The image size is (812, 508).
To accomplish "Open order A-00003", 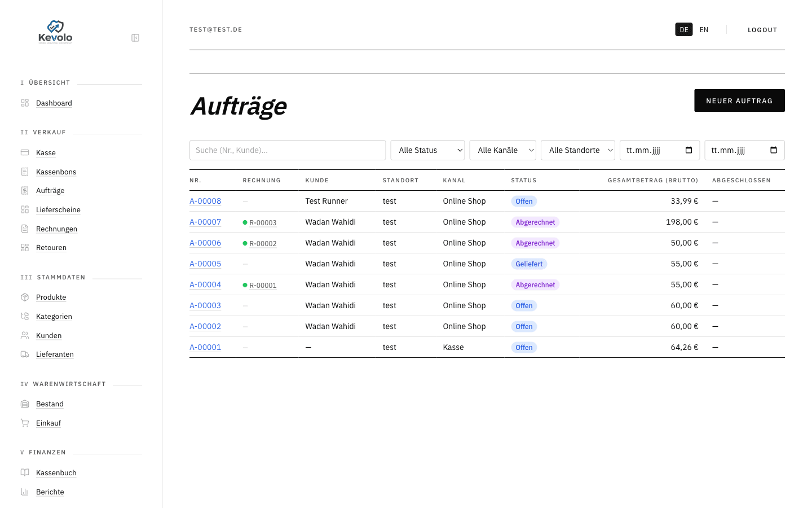I will [x=205, y=305].
